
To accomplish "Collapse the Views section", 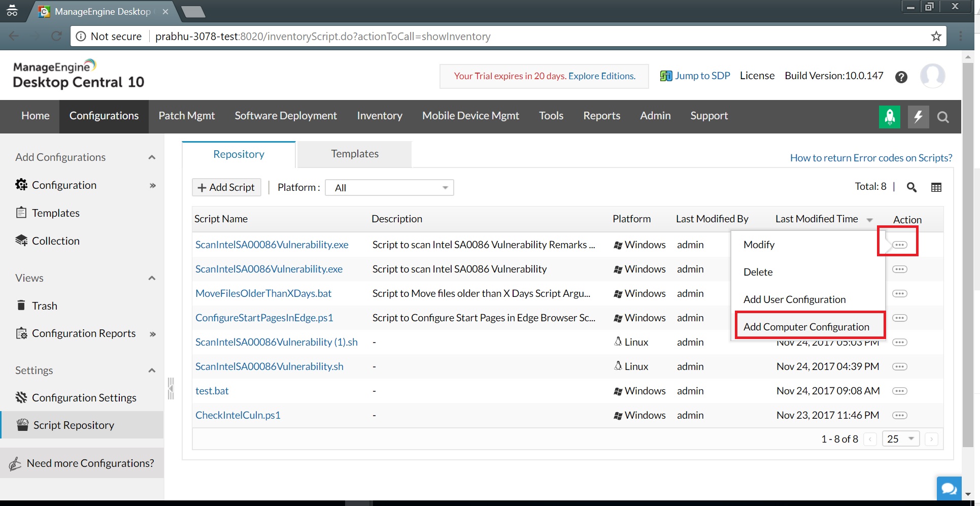I will (152, 278).
